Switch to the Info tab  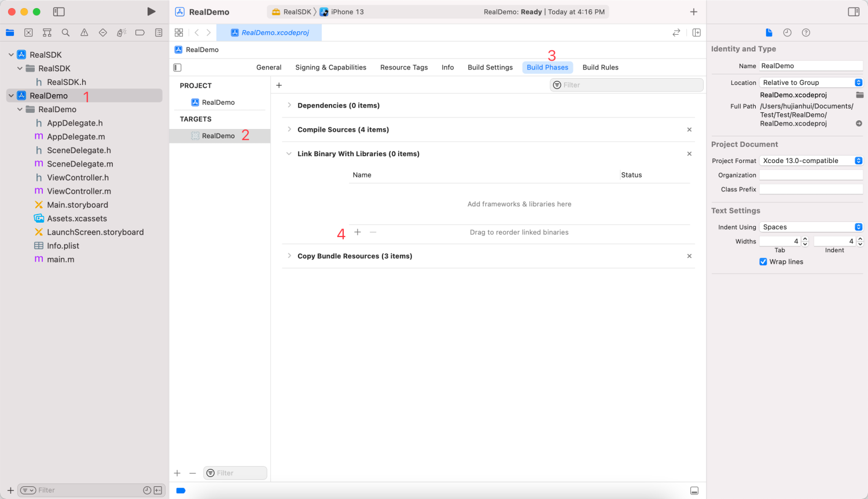[x=448, y=68]
